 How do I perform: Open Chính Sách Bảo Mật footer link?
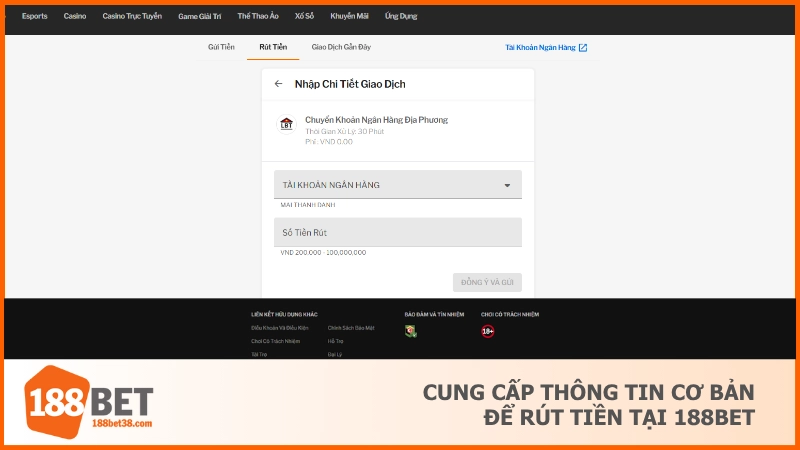pyautogui.click(x=351, y=328)
